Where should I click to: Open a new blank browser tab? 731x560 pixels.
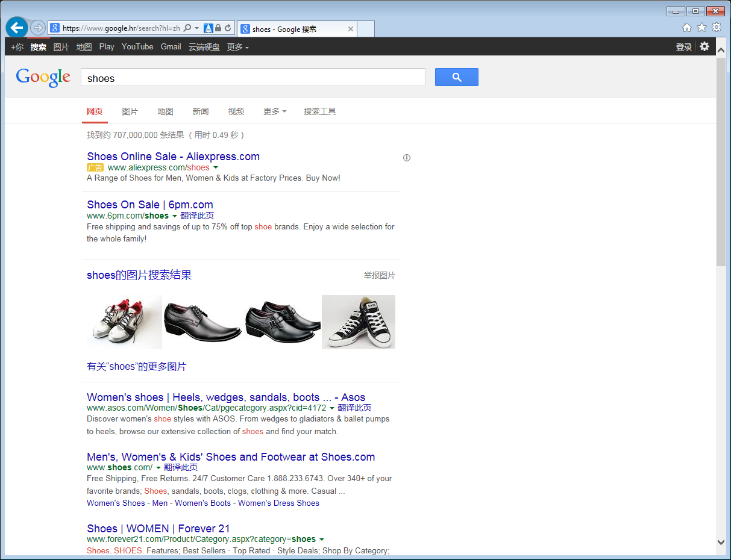click(x=366, y=29)
